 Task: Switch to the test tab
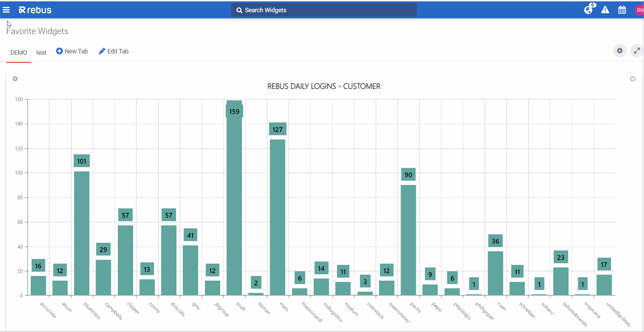[x=41, y=52]
